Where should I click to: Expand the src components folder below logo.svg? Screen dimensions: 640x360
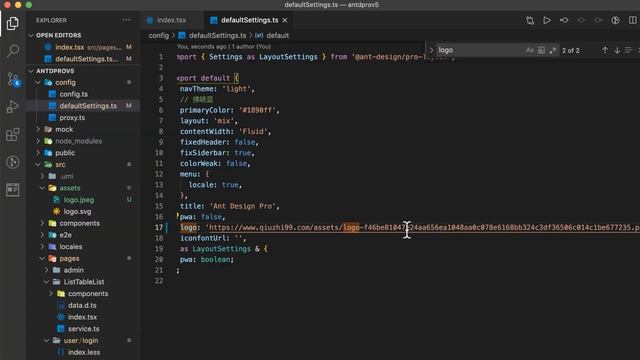tap(42, 223)
